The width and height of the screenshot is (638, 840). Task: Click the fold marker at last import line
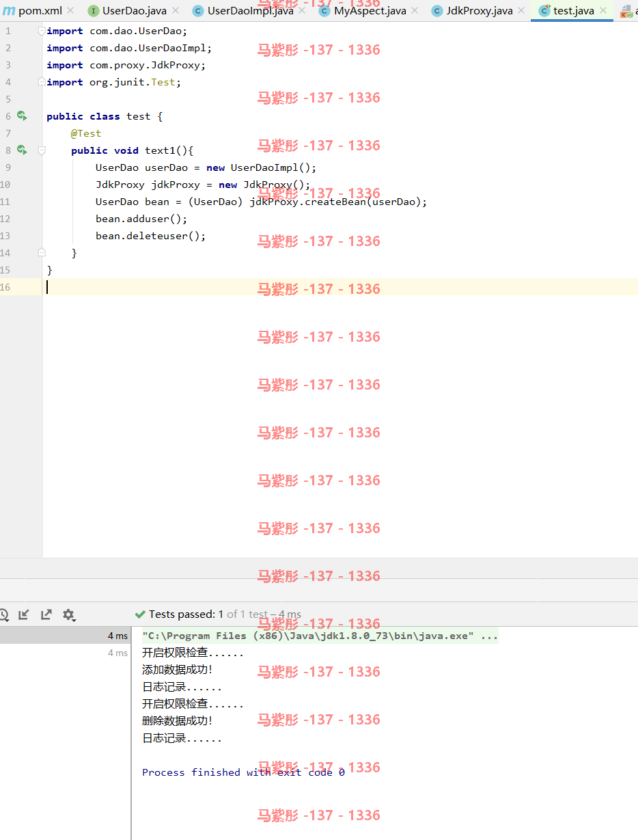pos(42,82)
